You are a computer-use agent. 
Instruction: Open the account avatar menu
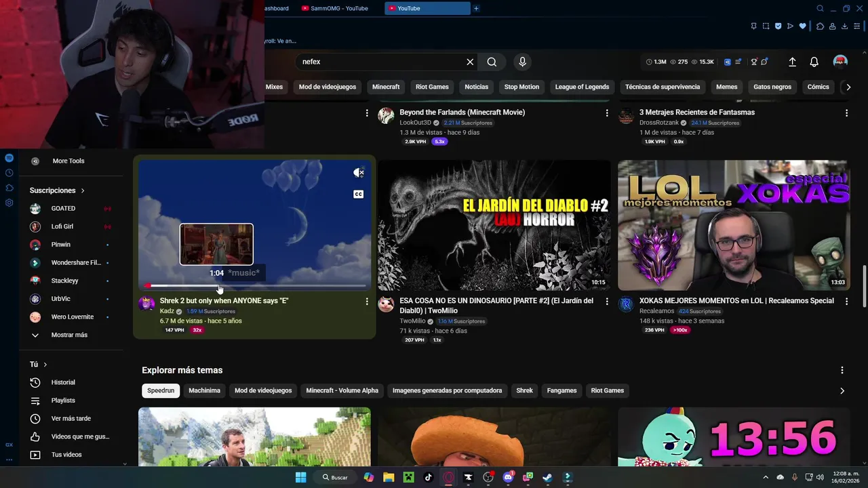click(840, 62)
